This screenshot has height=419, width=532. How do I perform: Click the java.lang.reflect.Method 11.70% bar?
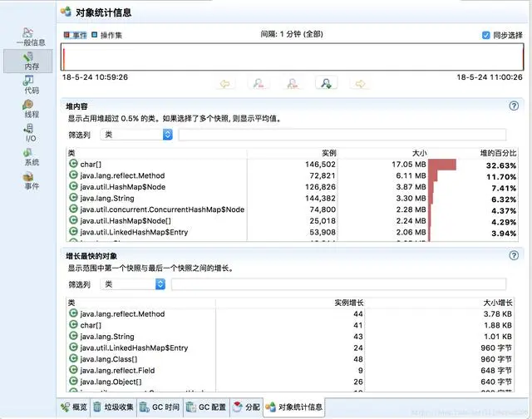tap(433, 175)
